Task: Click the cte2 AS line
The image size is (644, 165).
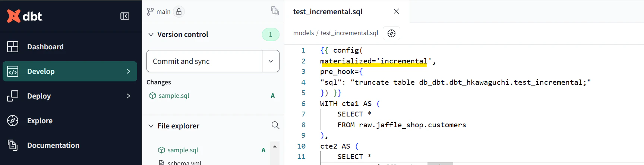Action: tap(339, 146)
